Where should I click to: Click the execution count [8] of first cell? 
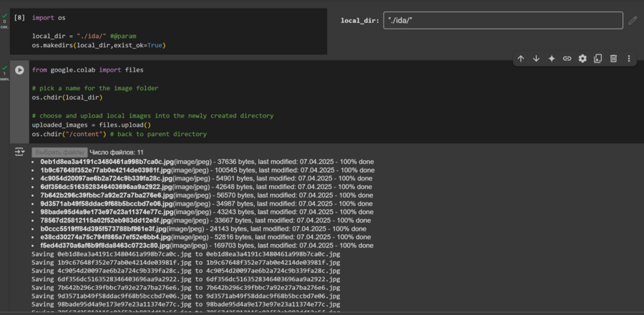pyautogui.click(x=19, y=16)
